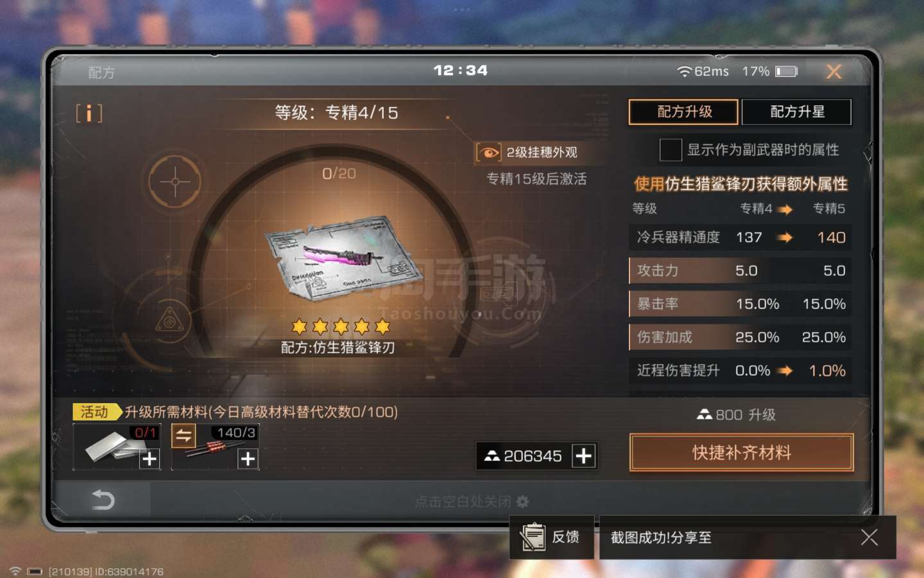Tap the 快捷补齐材料 button
The height and width of the screenshot is (578, 924).
742,452
